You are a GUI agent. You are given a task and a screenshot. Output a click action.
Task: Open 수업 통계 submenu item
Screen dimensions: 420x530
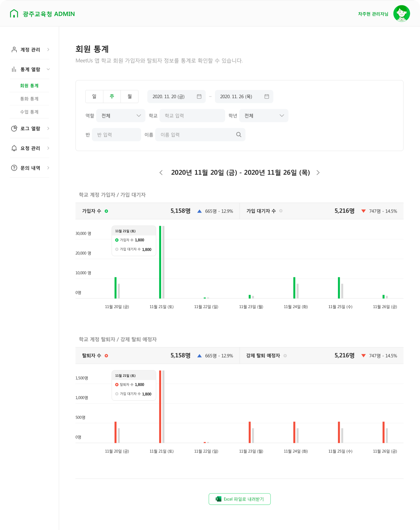[x=29, y=112]
